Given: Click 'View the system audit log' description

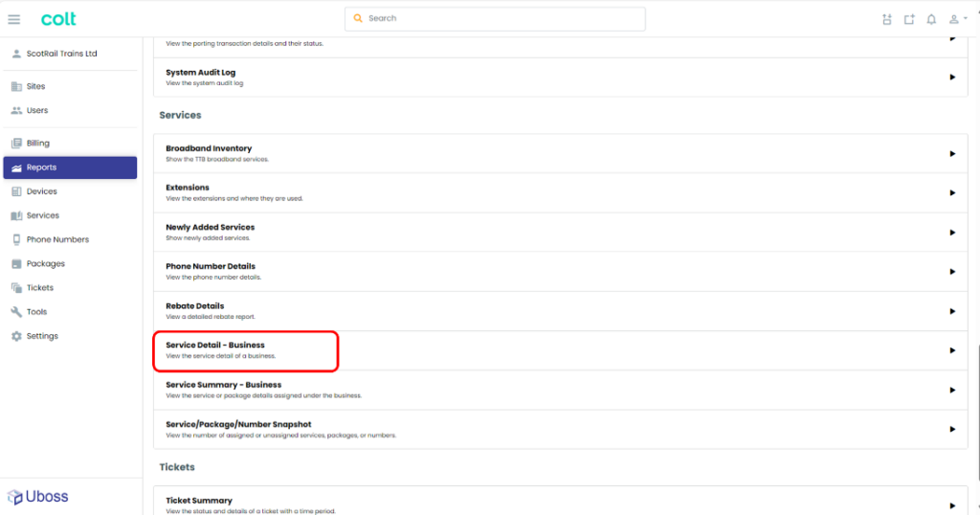Looking at the screenshot, I should [x=205, y=83].
